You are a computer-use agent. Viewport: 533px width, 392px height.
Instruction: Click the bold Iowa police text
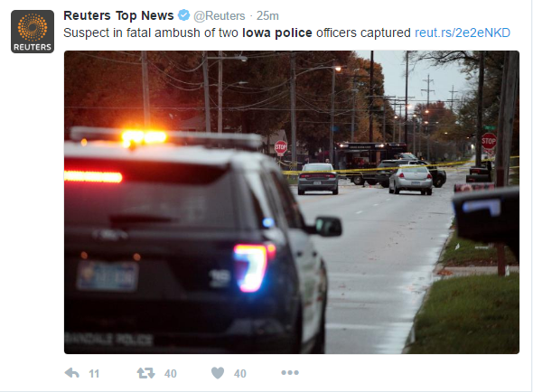tap(277, 33)
